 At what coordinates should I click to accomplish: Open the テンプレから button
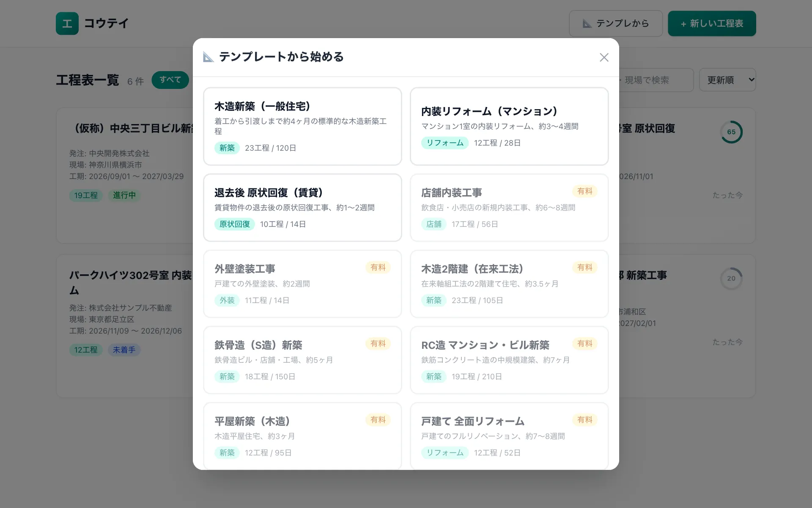(x=616, y=23)
